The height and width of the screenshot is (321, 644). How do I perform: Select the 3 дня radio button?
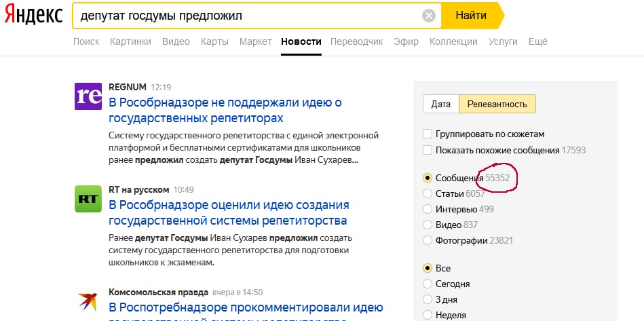pos(428,299)
